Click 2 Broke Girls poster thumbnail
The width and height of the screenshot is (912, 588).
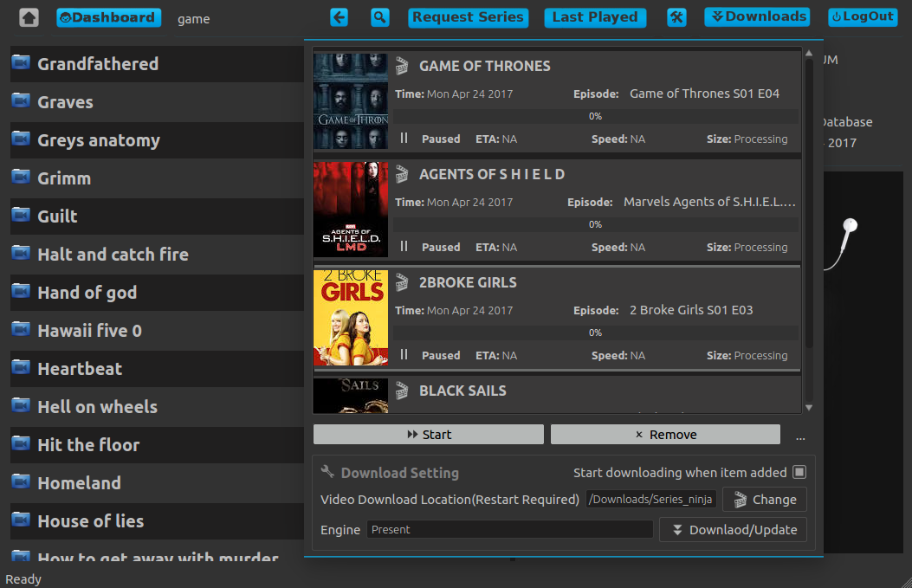[351, 318]
